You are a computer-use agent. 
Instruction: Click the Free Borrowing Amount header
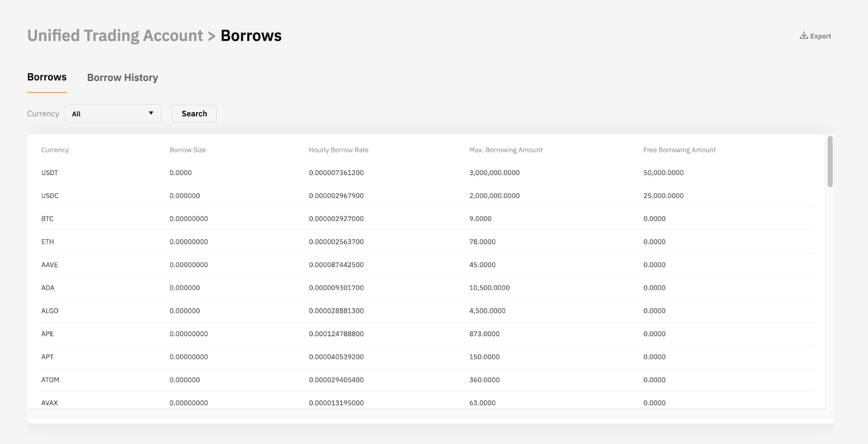point(679,150)
